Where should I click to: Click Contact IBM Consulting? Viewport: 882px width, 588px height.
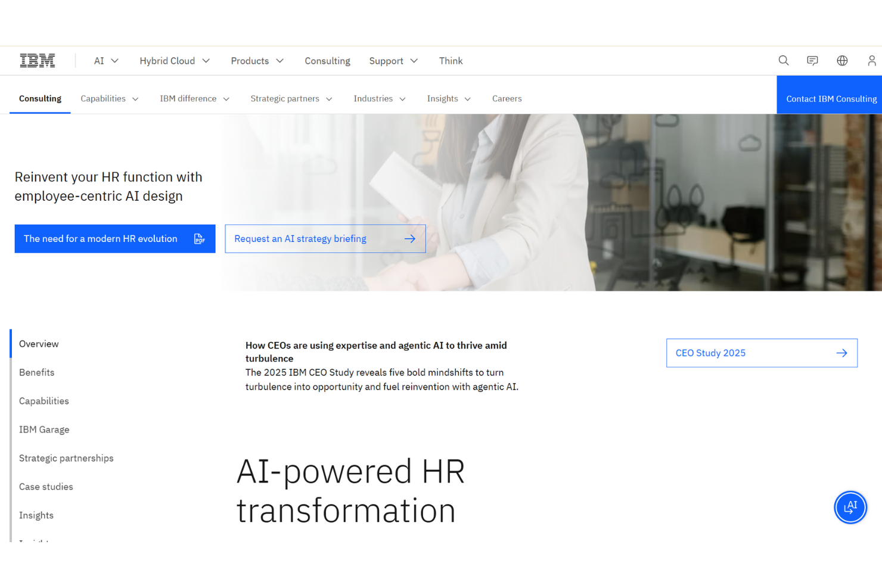point(831,98)
